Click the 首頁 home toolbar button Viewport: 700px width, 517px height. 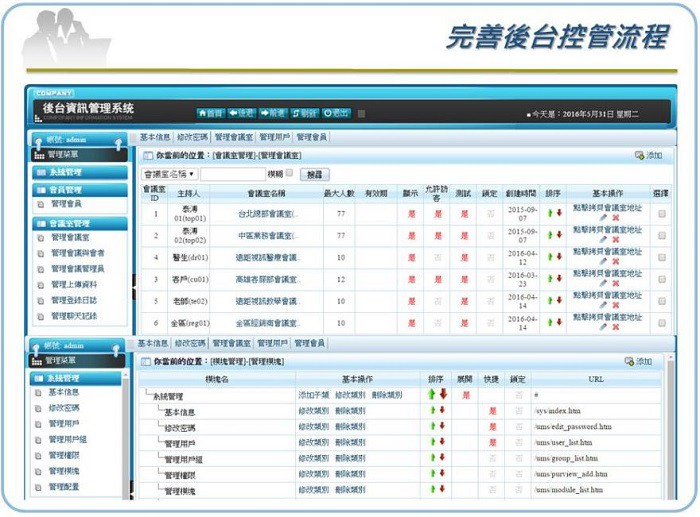click(x=211, y=113)
